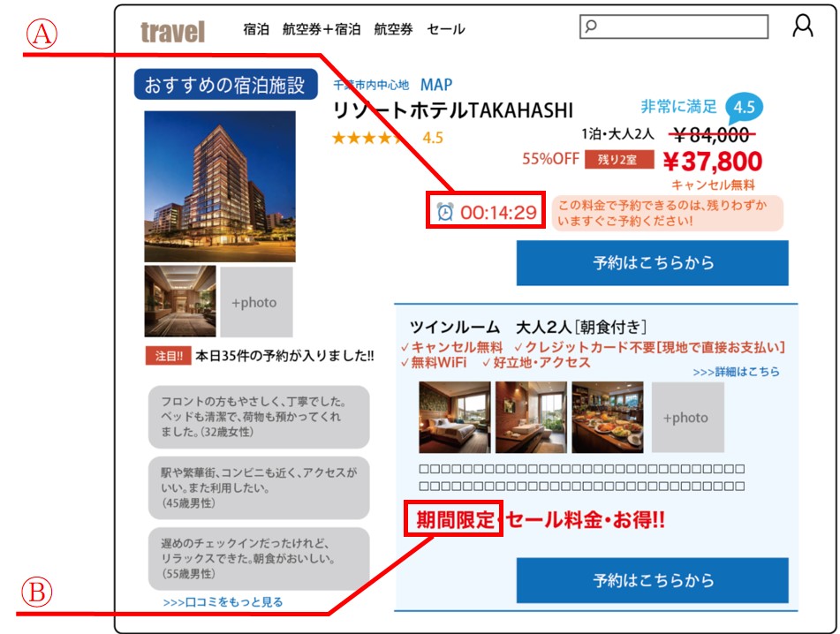Click the 4.5 rating speech bubble
The image size is (840, 634).
tap(744, 108)
